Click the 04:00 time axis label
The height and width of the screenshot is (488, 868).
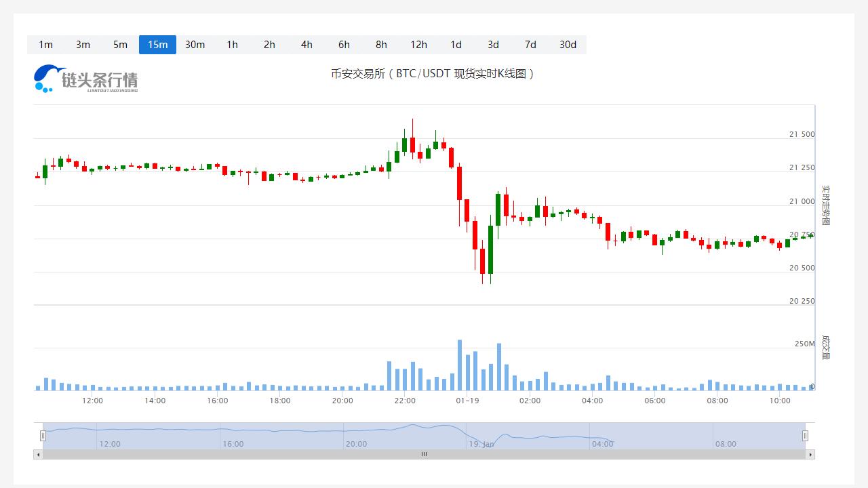pos(592,401)
